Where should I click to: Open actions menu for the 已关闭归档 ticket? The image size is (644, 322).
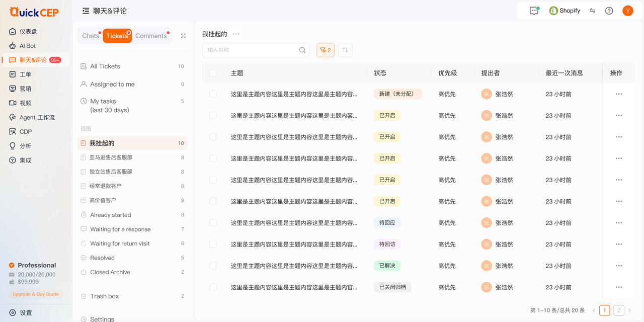(619, 287)
